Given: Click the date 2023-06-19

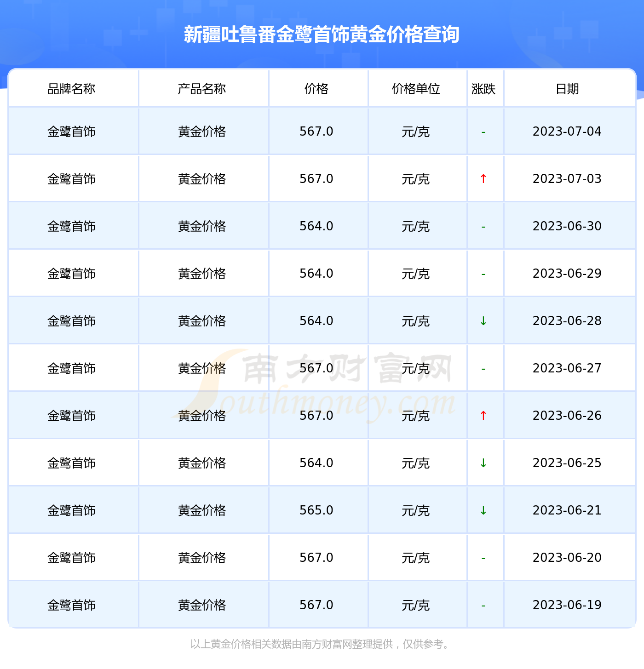Looking at the screenshot, I should click(x=567, y=605).
